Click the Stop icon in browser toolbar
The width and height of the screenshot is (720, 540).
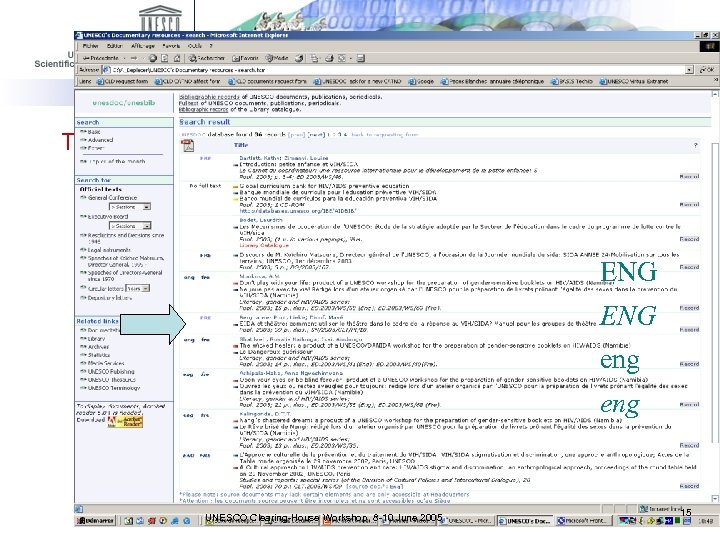tap(153, 58)
